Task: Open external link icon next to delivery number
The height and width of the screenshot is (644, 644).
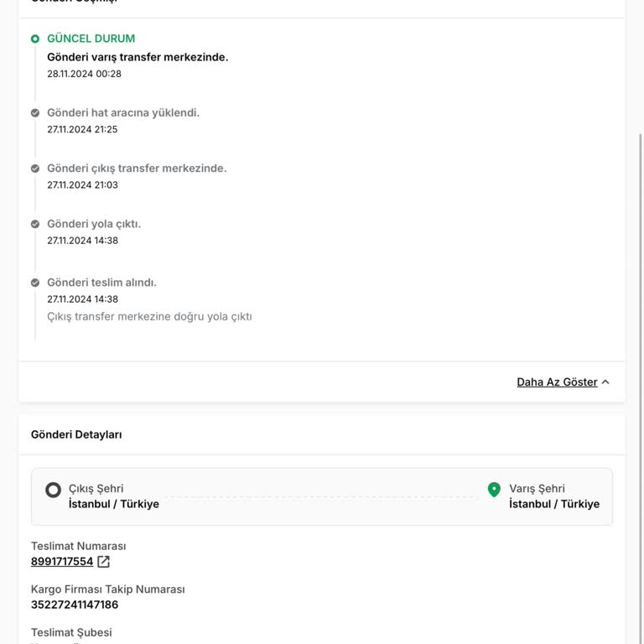Action: (x=104, y=562)
